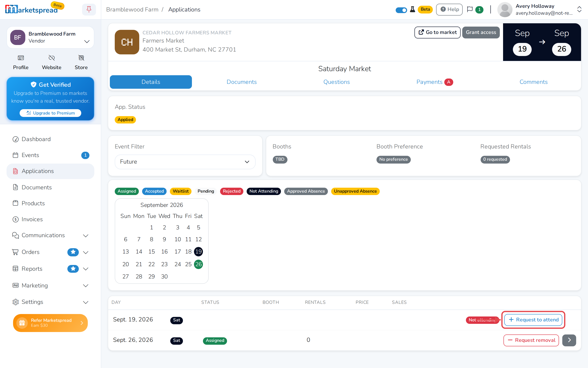Screen dimensions: 588x368
Task: Click Request removal for Sept. 26
Action: tap(531, 340)
